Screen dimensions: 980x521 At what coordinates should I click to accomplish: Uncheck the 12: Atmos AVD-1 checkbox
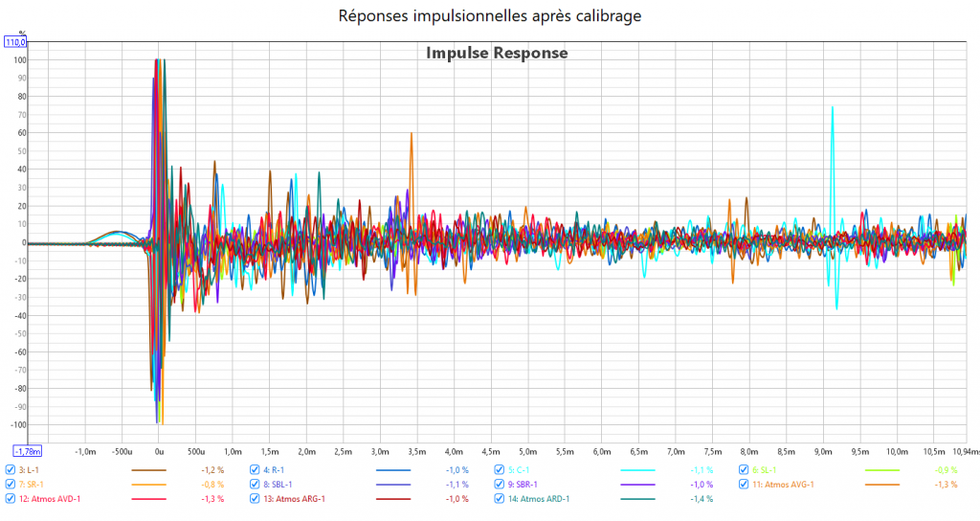11,499
